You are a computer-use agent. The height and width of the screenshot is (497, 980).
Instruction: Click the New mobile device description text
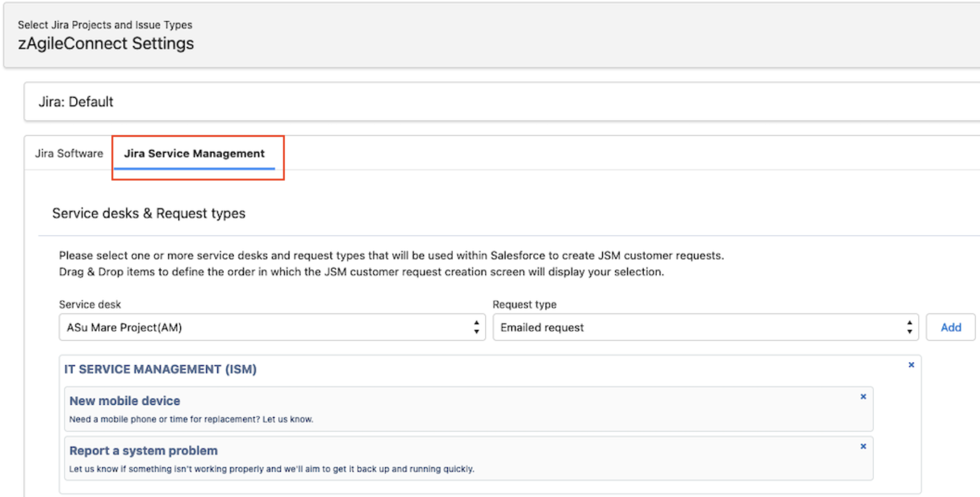(x=191, y=419)
